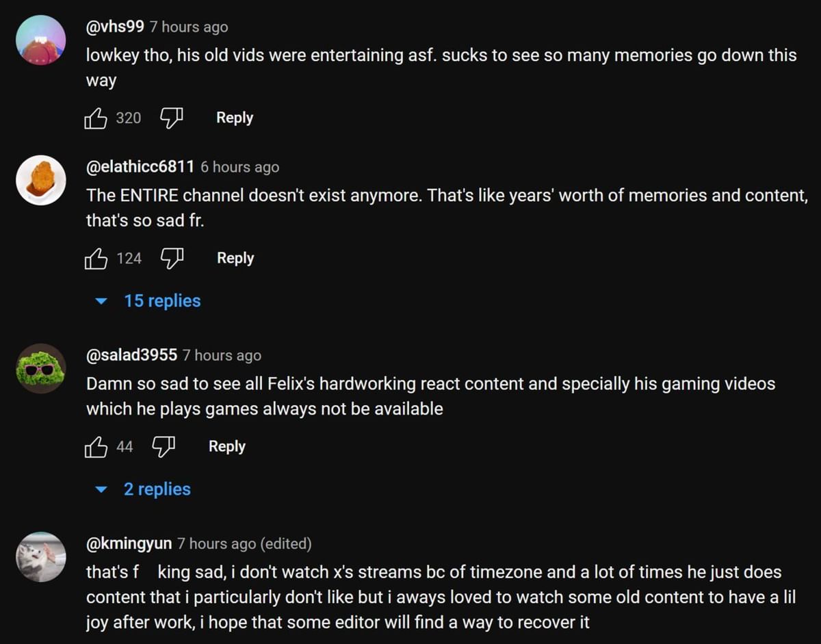The image size is (821, 644).
Task: Show the 2 replies on @salad3955's comment
Action: (x=157, y=489)
